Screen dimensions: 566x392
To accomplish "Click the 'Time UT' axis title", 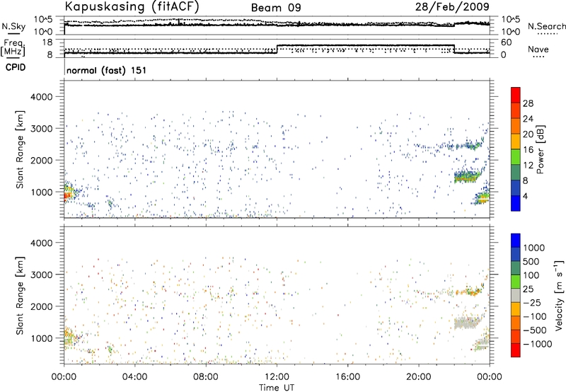I will [277, 387].
